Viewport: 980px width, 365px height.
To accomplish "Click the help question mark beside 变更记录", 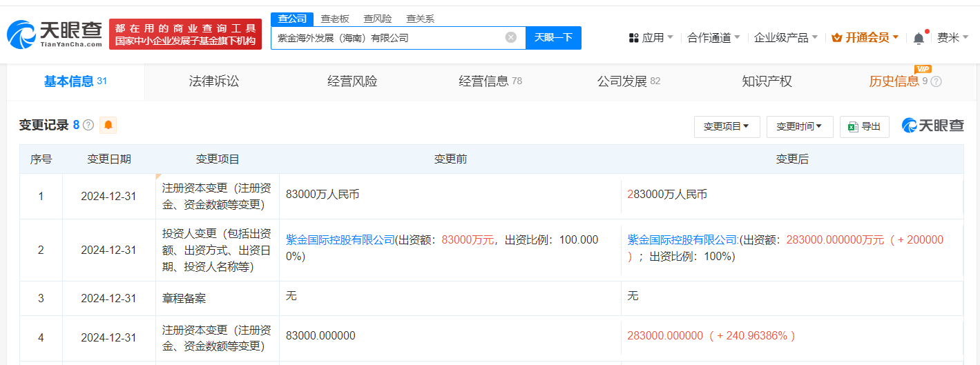I will [88, 126].
